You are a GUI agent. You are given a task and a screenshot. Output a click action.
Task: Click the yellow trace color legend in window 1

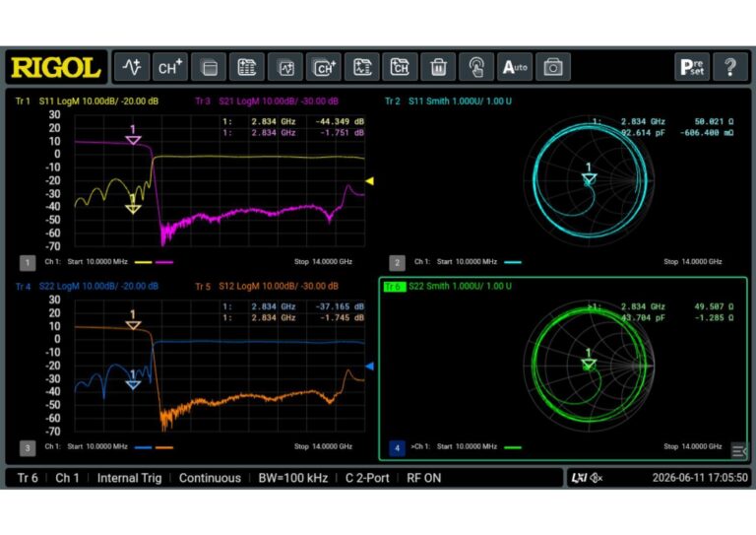coord(143,262)
